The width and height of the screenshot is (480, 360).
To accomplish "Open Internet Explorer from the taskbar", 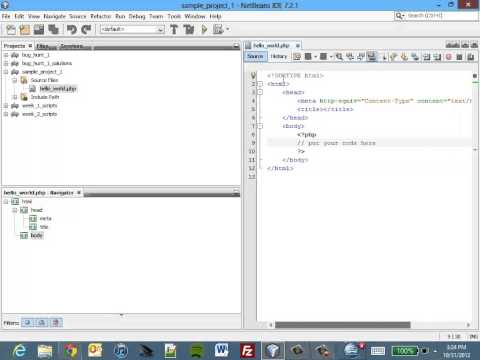I will coord(19,351).
